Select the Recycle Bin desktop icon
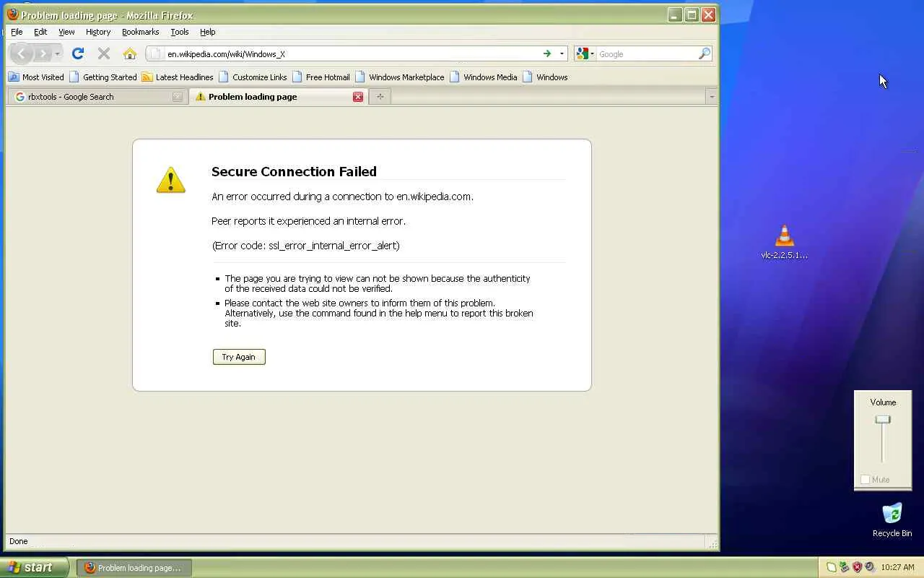Screen dimensions: 924x578 (x=892, y=520)
